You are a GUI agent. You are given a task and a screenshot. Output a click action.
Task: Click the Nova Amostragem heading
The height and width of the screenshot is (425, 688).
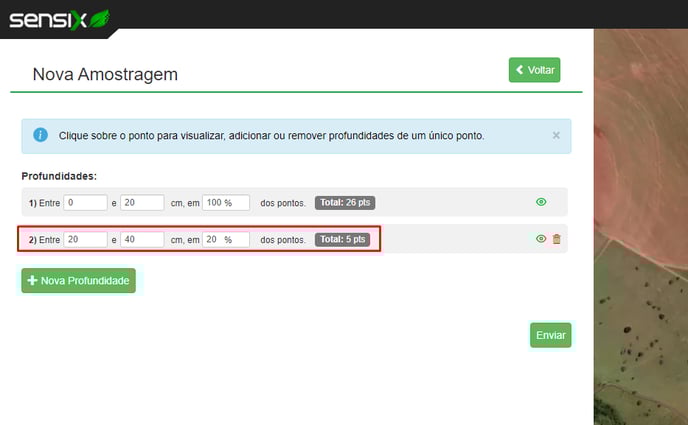[x=105, y=75]
